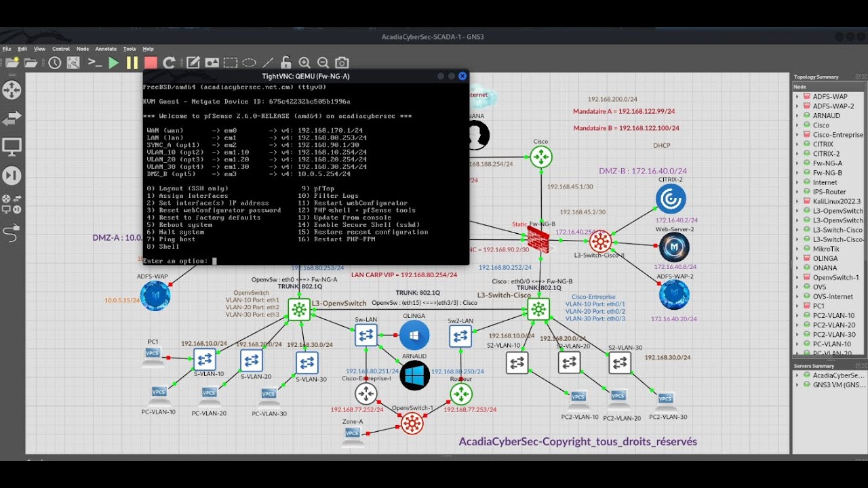This screenshot has width=868, height=488.
Task: Click the pfSense console option prompt
Action: [180, 261]
